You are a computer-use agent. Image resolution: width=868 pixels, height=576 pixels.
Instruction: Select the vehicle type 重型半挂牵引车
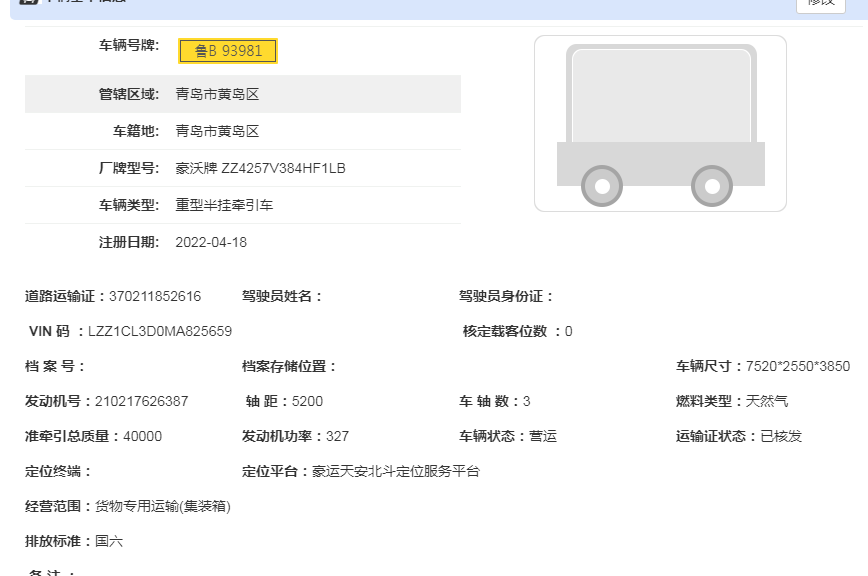[224, 205]
